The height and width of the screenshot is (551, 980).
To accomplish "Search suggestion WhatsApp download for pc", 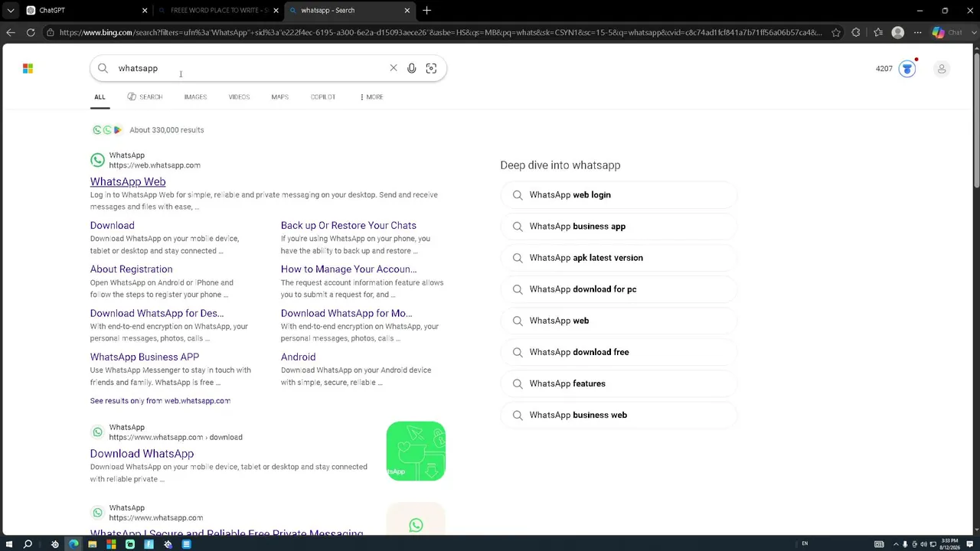I will pos(619,289).
